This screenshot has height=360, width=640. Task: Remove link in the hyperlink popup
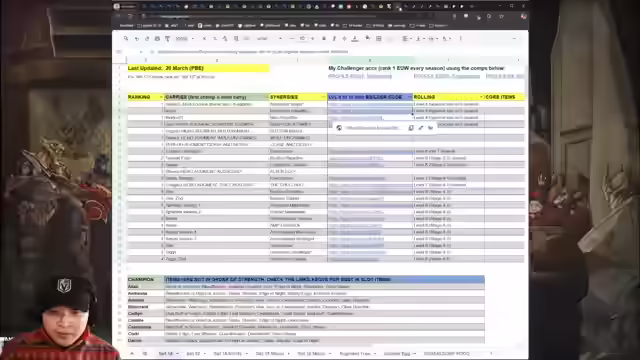click(x=431, y=128)
